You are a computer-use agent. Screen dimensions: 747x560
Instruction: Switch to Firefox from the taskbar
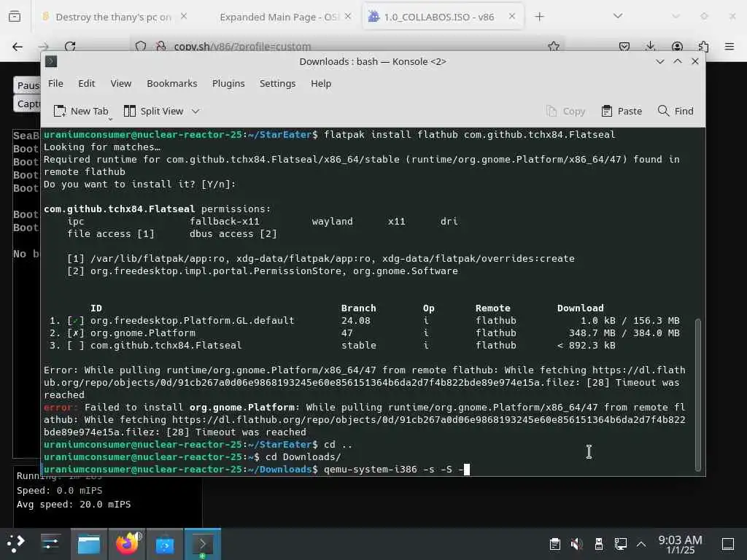pos(127,543)
